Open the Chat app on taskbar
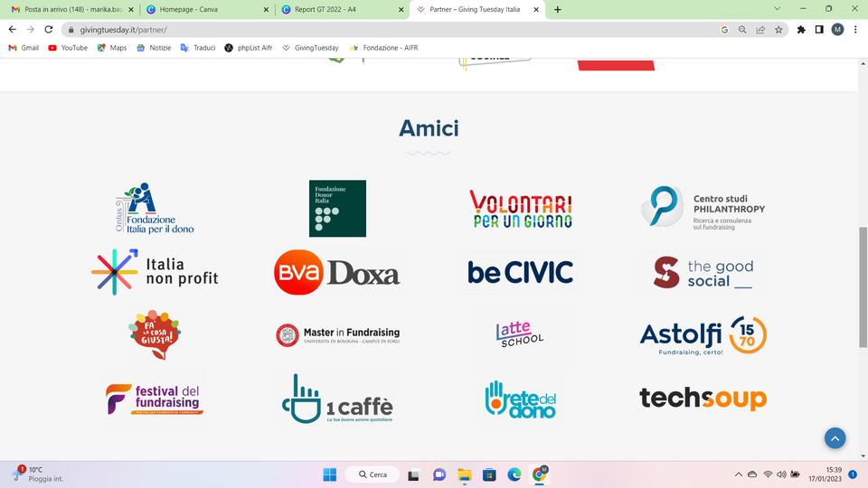Viewport: 868px width, 488px height. (439, 474)
